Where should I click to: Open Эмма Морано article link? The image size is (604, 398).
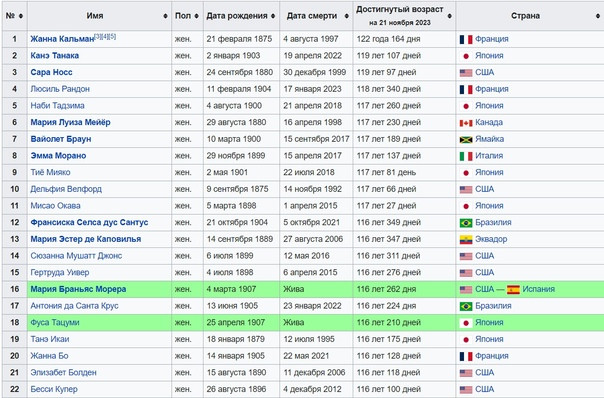click(x=58, y=156)
